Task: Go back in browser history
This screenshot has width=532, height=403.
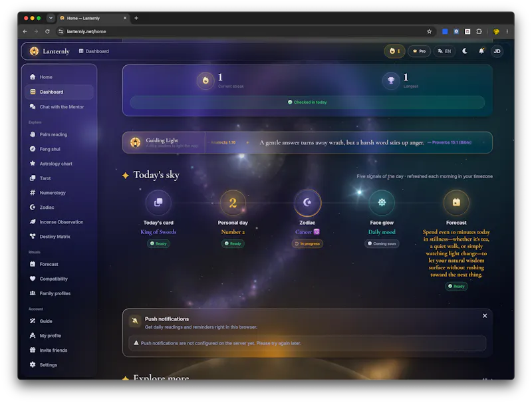Action: 25,31
